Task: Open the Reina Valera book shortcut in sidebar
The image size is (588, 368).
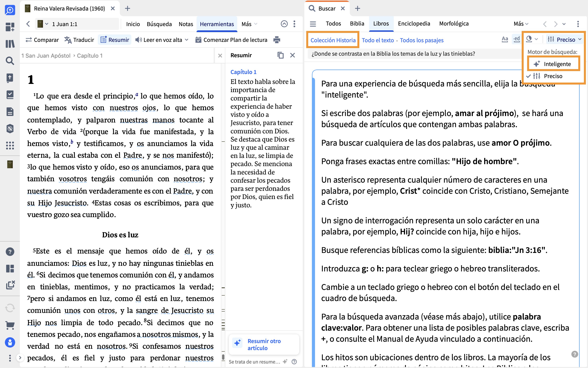Action: (10, 164)
